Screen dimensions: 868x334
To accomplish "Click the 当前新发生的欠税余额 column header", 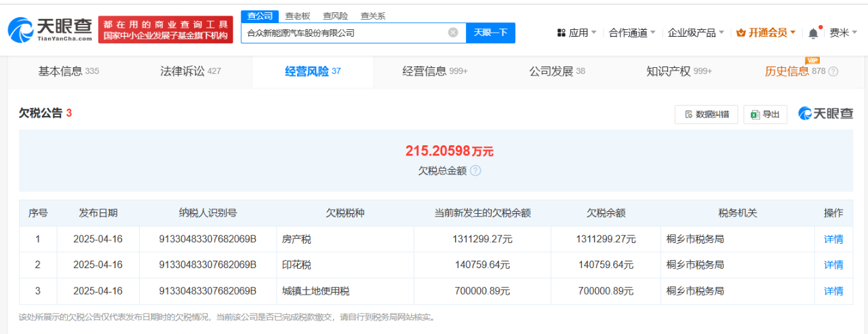I will (x=482, y=213).
